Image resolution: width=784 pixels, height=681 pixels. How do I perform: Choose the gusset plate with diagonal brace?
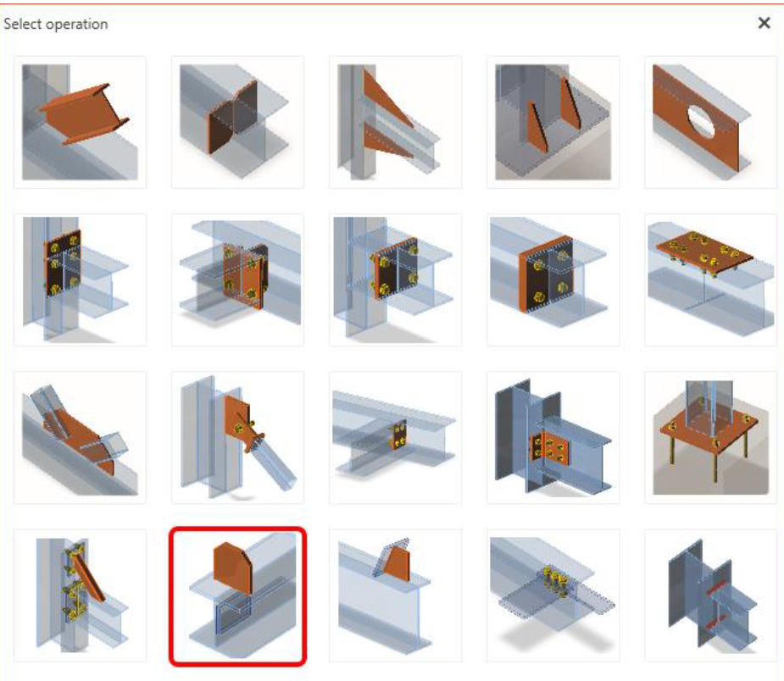click(x=237, y=438)
